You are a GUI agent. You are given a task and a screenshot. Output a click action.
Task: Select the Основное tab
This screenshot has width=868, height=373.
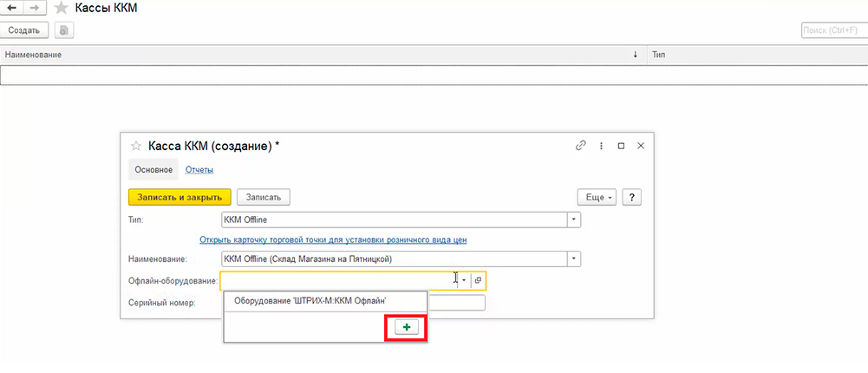[154, 169]
